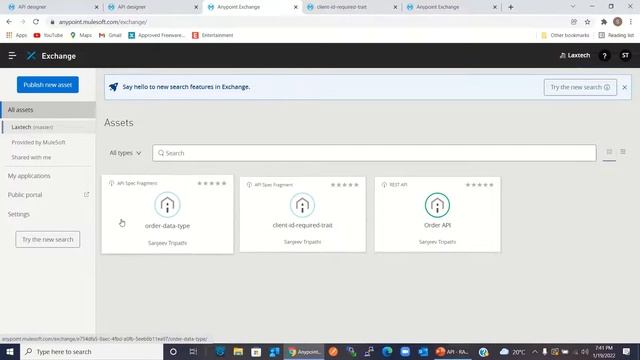Open the Order API asset card
The width and height of the screenshot is (640, 360).
coord(438,214)
